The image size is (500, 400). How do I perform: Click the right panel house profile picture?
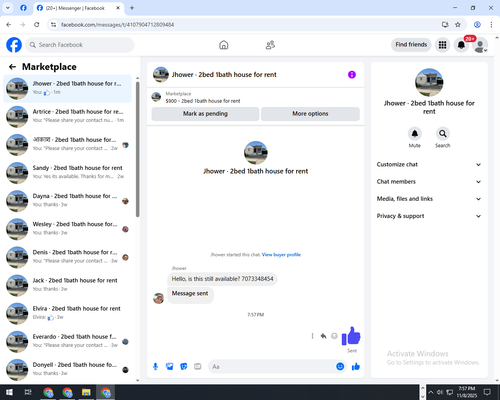coord(429,83)
